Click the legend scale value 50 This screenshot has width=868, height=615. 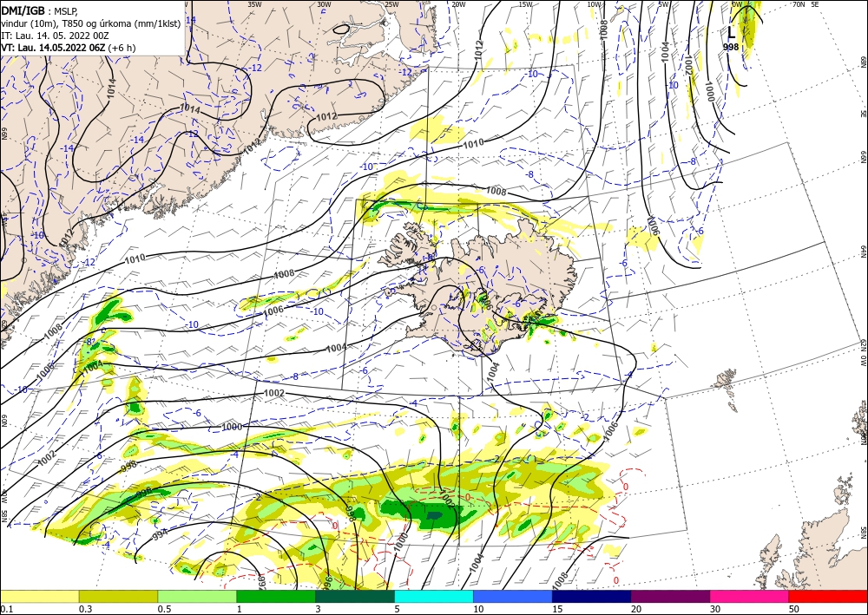(x=794, y=609)
